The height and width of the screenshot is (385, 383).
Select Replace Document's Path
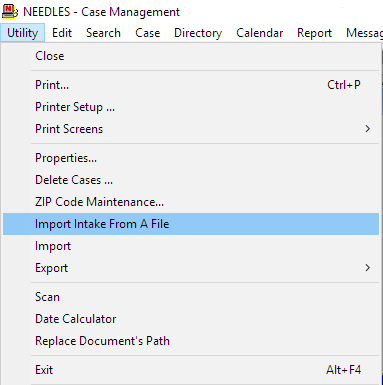[x=191, y=341]
